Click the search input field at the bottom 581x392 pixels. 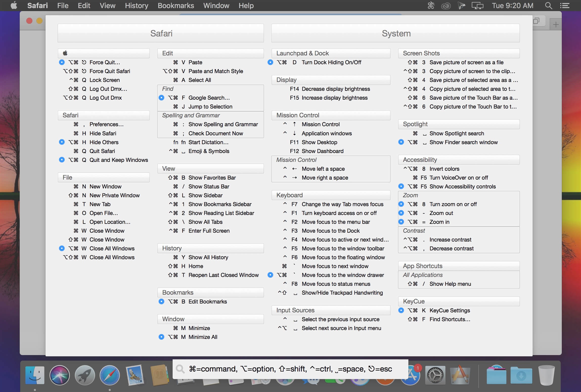click(x=290, y=369)
